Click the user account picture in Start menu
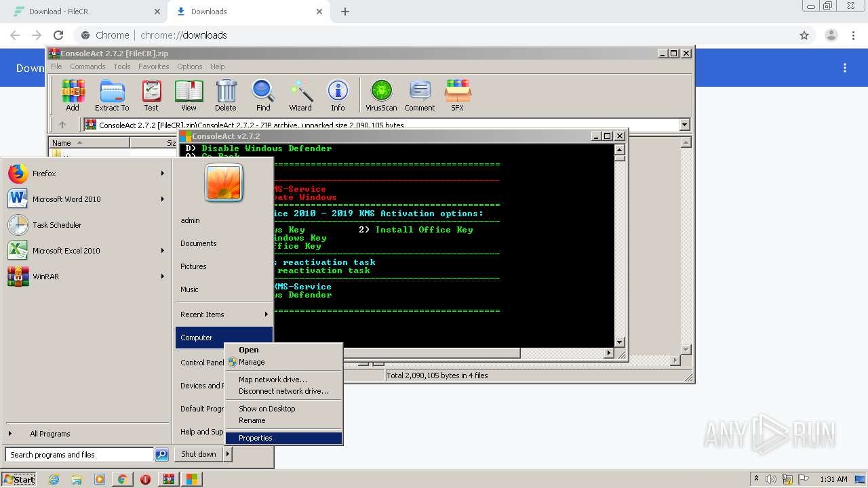The image size is (868, 488). 224,182
